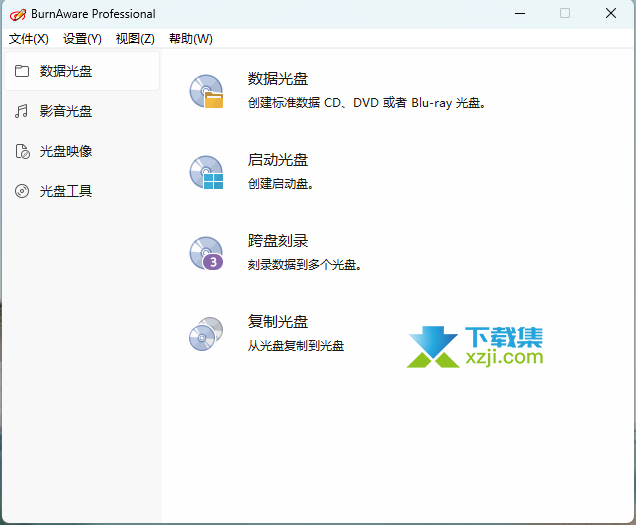Open the 视图(Z) menu
This screenshot has height=525, width=636.
click(x=135, y=39)
